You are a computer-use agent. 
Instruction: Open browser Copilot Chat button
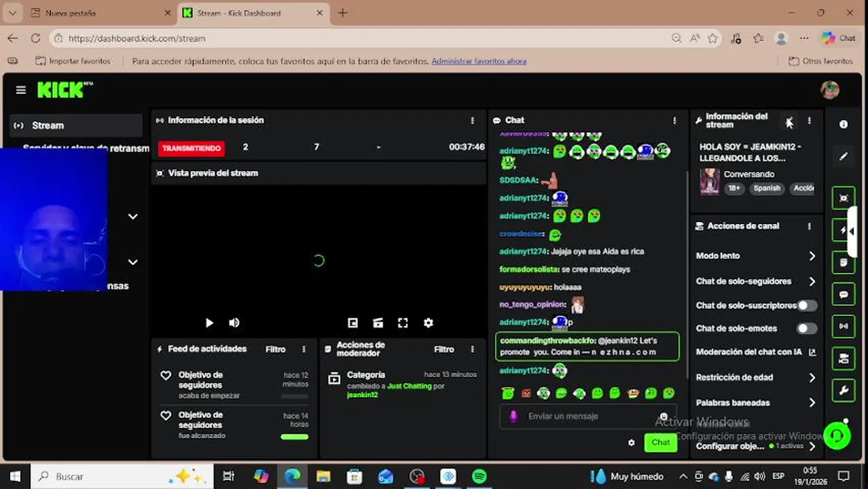(839, 38)
